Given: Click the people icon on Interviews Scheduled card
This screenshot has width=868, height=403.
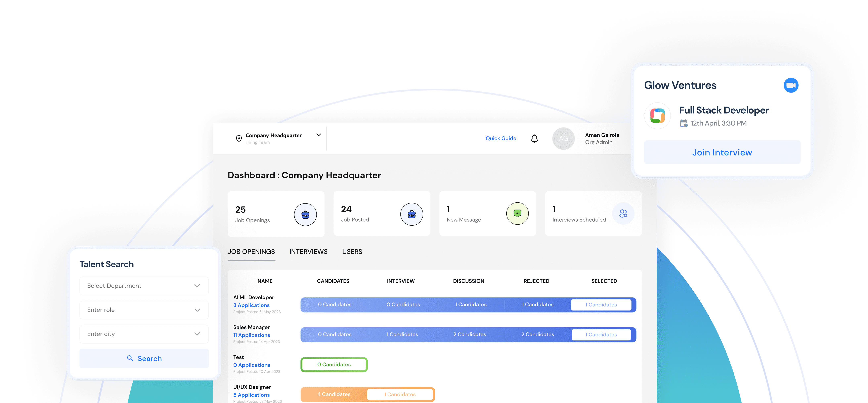Looking at the screenshot, I should [623, 214].
